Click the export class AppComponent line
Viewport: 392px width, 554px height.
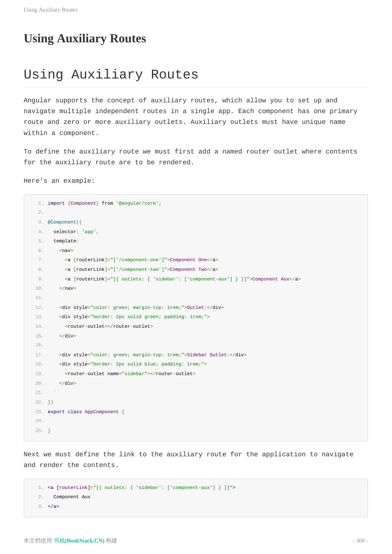[86, 412]
